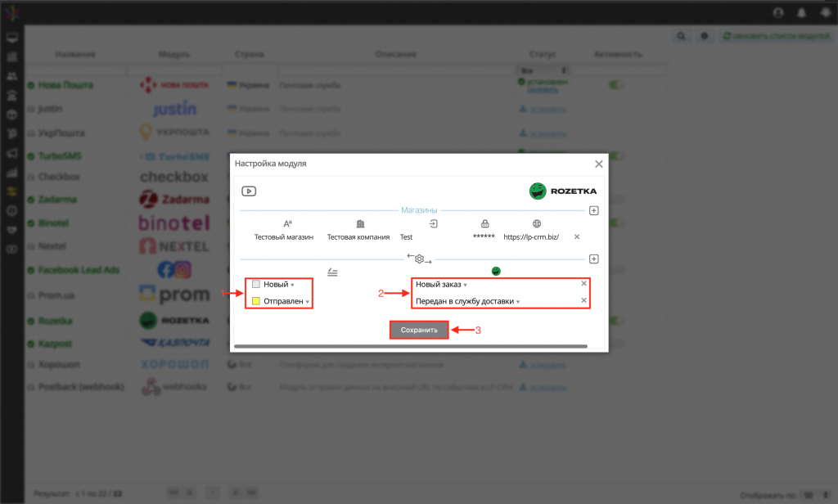The width and height of the screenshot is (838, 504).
Task: Click the globe icon above the URL
Action: (x=537, y=224)
